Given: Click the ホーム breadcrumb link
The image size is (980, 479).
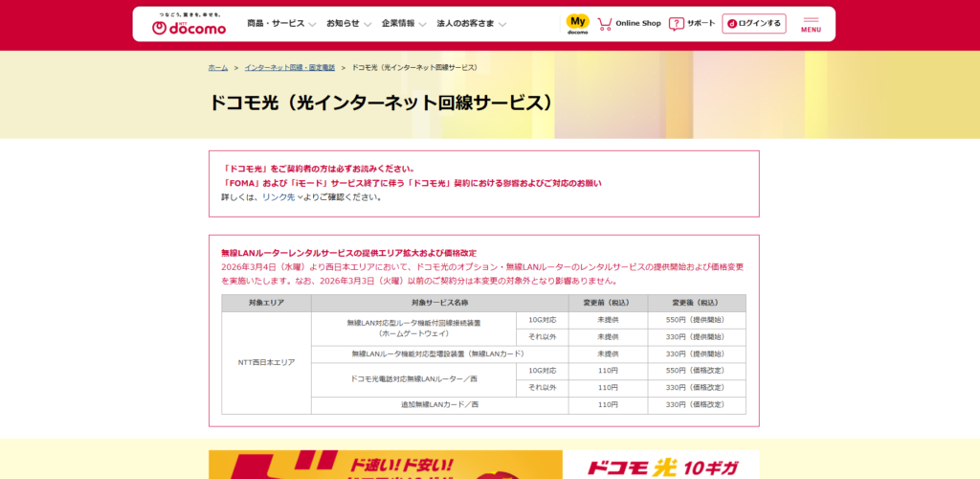Looking at the screenshot, I should point(218,68).
